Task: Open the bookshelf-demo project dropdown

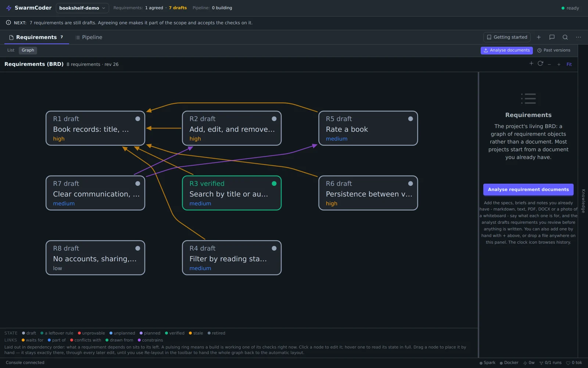Action: (82, 8)
